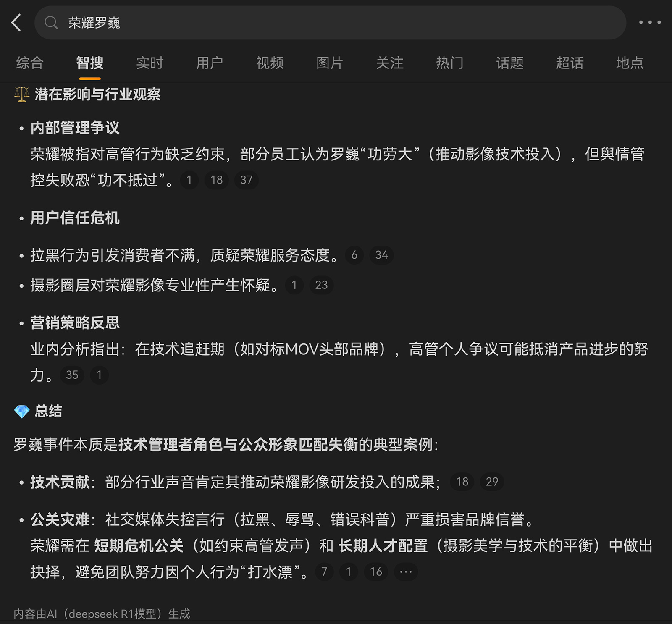The height and width of the screenshot is (624, 672).
Task: Open citation badge 37 after 内部管理争议 text
Action: (x=247, y=180)
